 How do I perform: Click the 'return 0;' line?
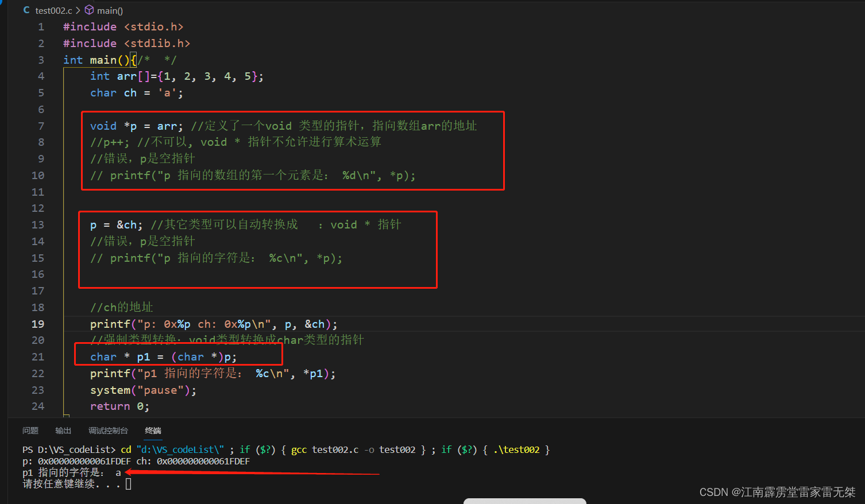click(119, 406)
